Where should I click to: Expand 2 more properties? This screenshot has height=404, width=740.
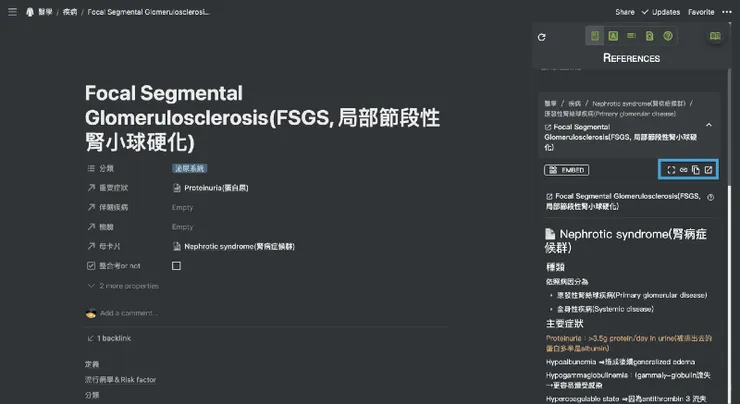click(123, 286)
